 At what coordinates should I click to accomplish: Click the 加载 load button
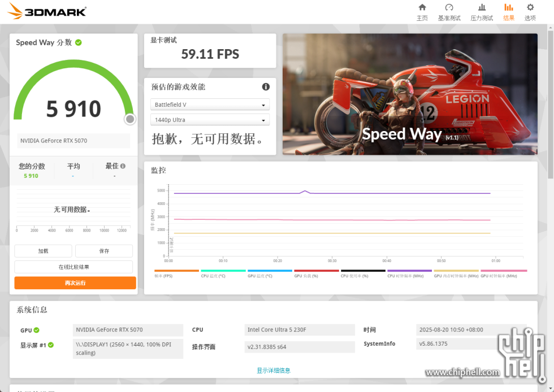point(43,251)
